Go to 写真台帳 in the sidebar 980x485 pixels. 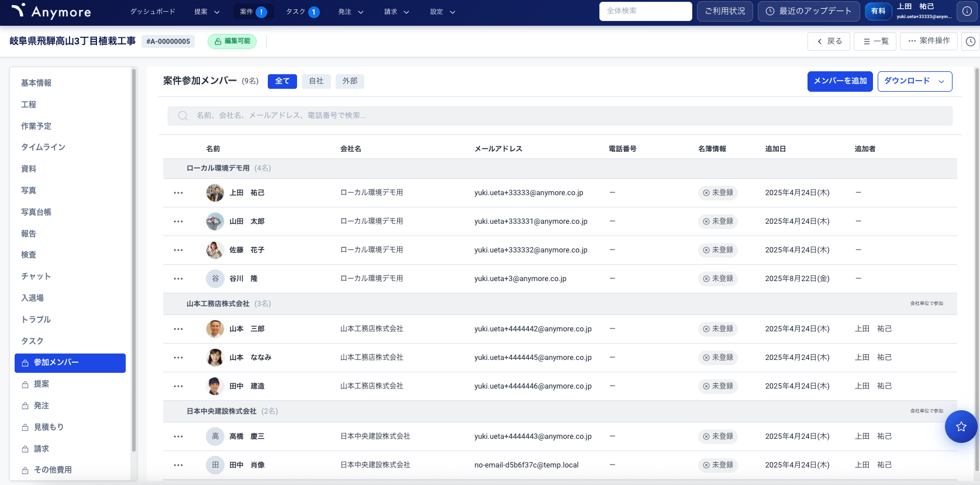(36, 212)
